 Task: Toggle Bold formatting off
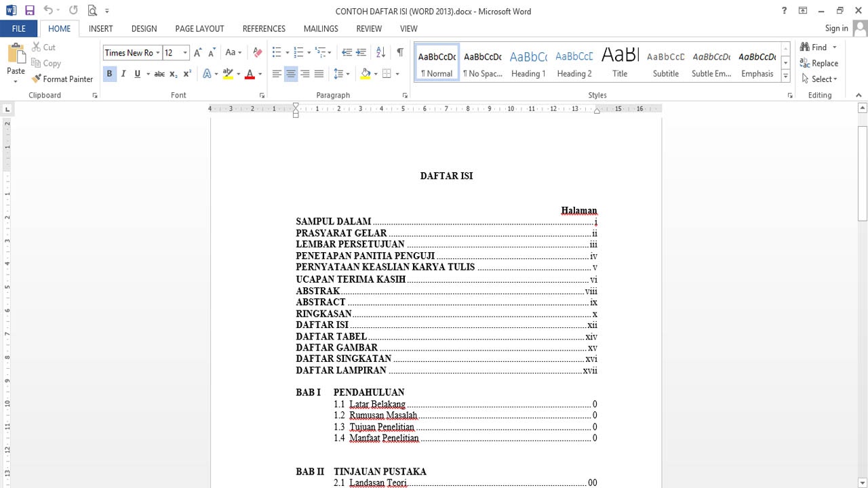click(109, 73)
